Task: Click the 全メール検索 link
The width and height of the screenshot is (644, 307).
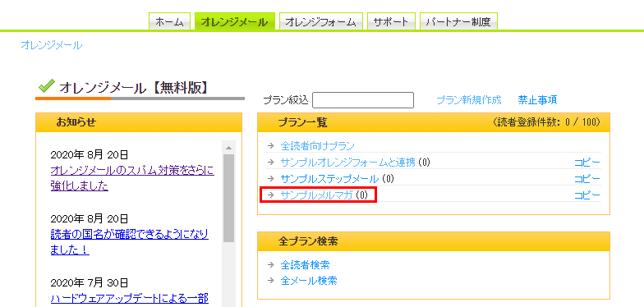Action: tap(309, 281)
